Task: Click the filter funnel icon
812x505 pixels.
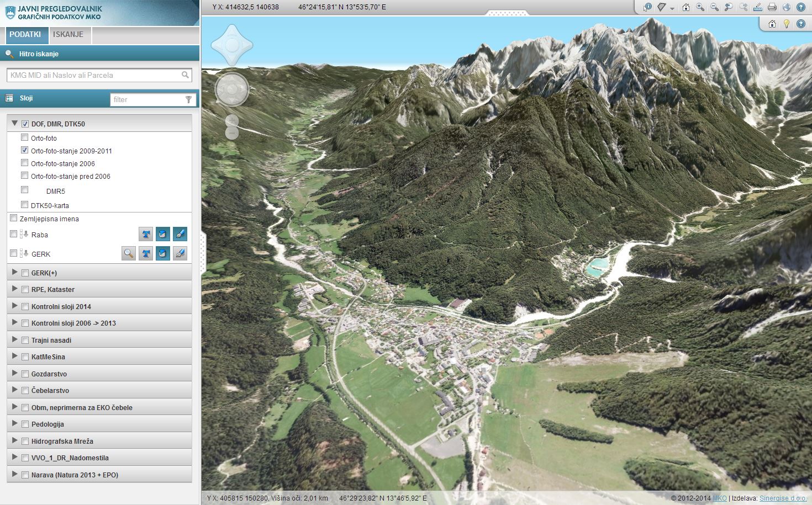Action: click(x=189, y=99)
